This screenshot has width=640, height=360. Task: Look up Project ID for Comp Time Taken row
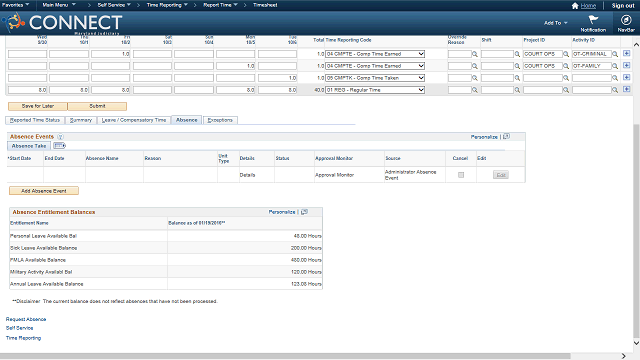tap(566, 78)
